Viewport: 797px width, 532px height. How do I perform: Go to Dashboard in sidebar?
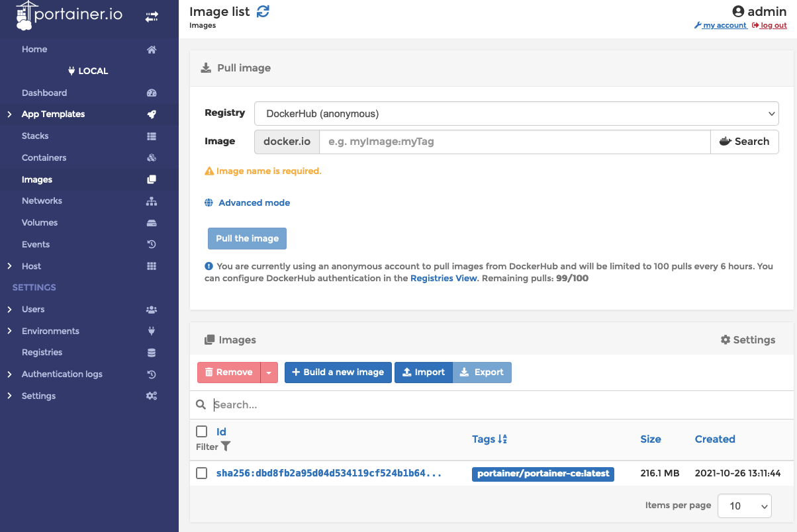pyautogui.click(x=44, y=93)
